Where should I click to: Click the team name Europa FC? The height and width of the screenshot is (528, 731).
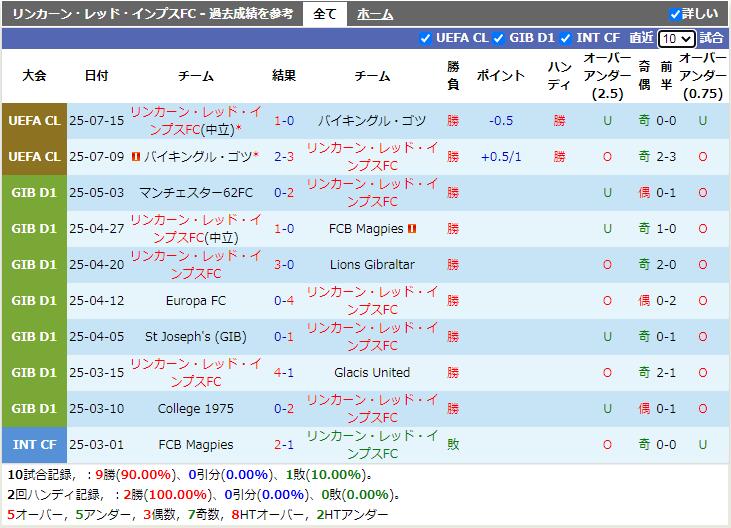[x=196, y=301]
